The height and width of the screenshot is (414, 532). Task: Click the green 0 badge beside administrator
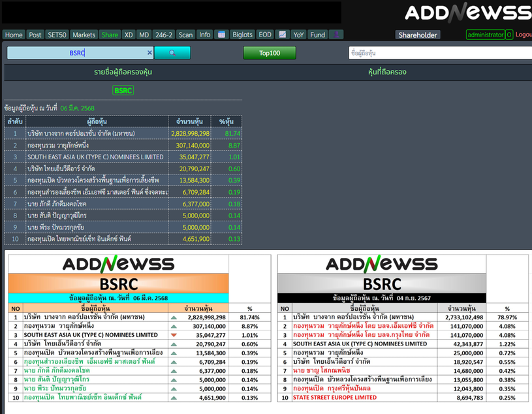coord(509,35)
